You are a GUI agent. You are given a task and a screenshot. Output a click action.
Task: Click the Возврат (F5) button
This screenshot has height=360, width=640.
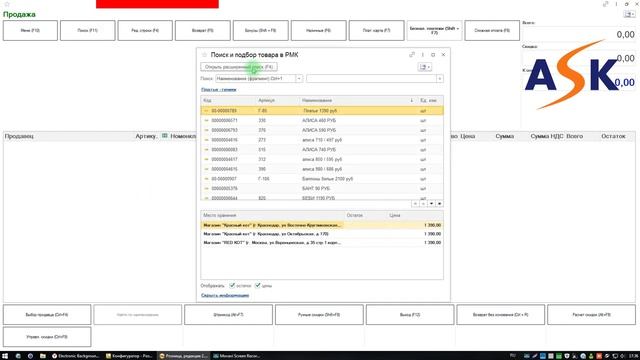(x=203, y=31)
